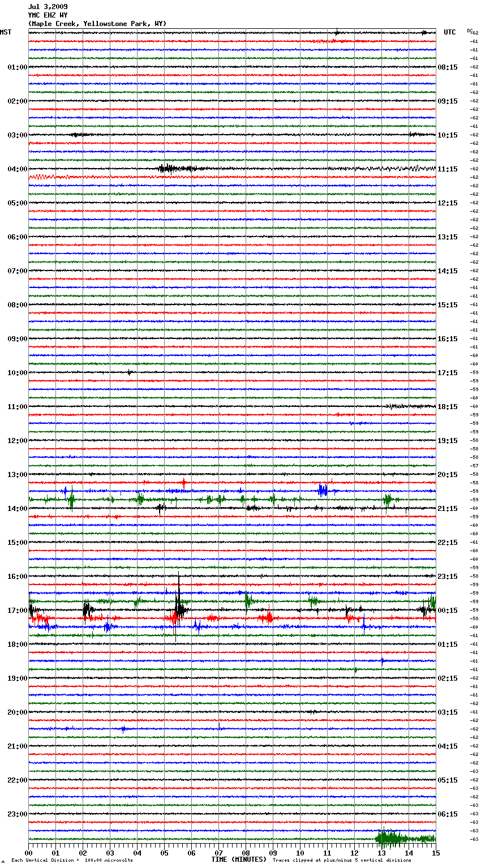The height and width of the screenshot is (868, 481).
Task: Select the "23:00" MST hour label
Action: coord(18,814)
